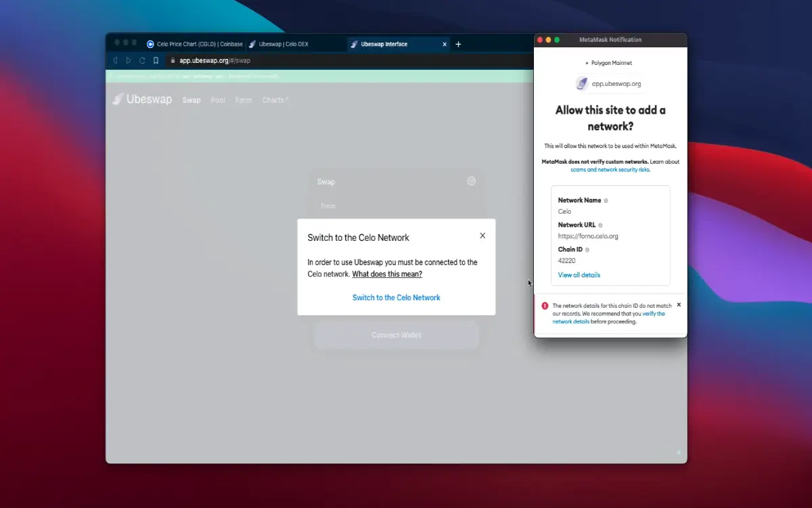Select the Ubeswap Interface tab

coord(399,44)
